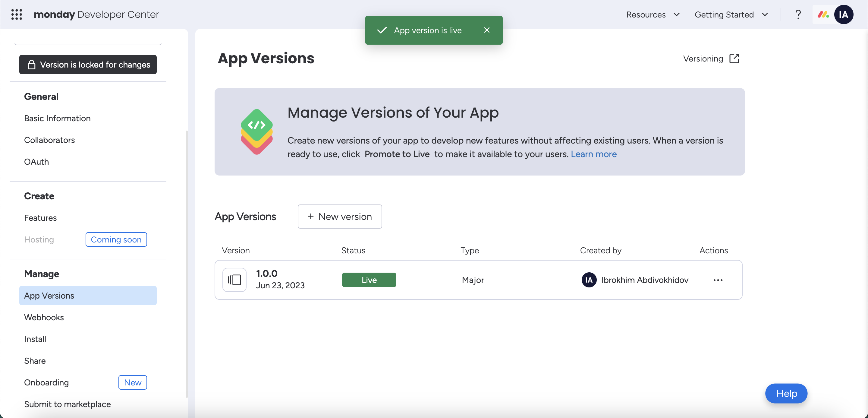
Task: Go to Basic Information page
Action: click(x=57, y=118)
